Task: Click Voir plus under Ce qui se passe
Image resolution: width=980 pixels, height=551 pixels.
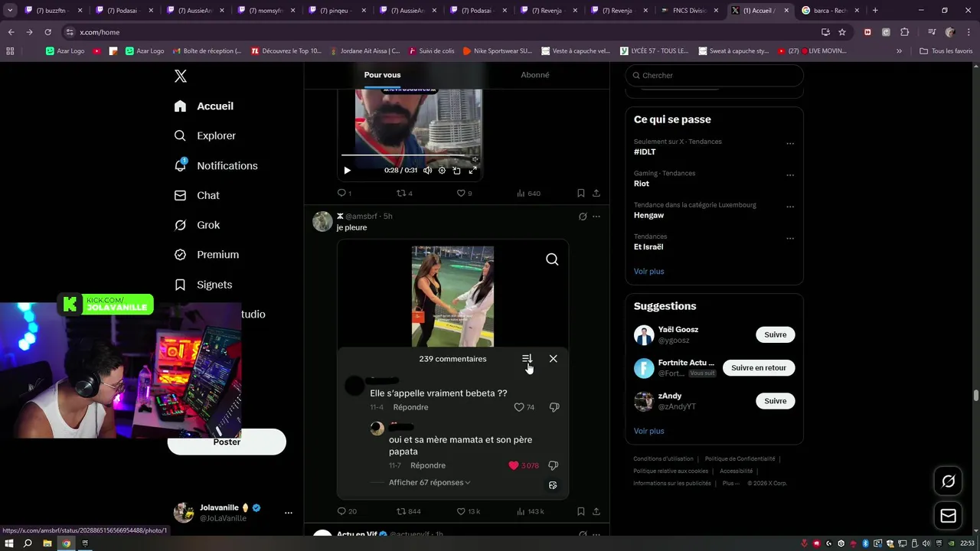Action: 648,272
